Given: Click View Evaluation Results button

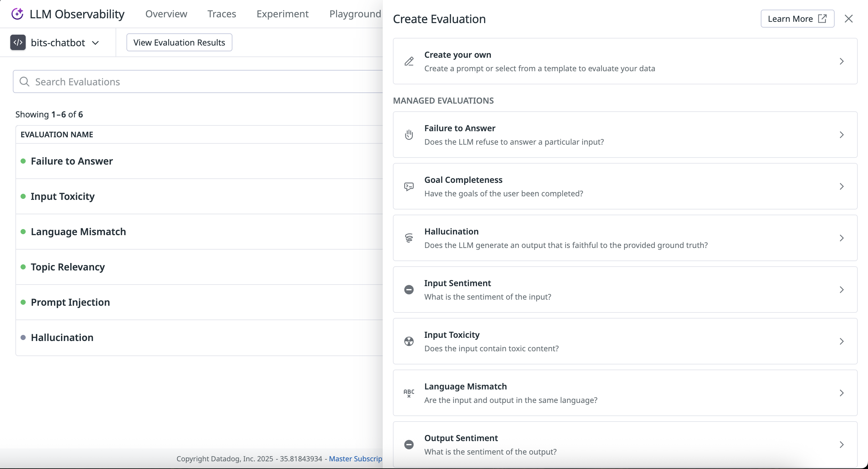Looking at the screenshot, I should point(179,42).
